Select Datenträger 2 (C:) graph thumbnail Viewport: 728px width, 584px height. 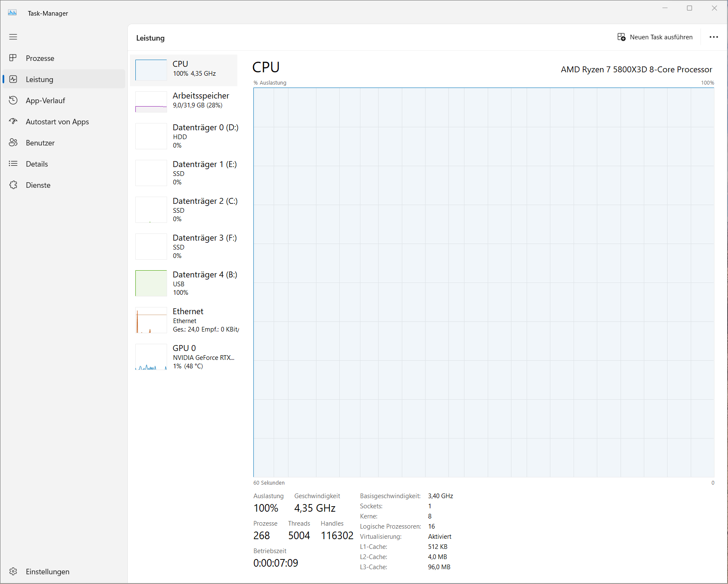click(151, 210)
